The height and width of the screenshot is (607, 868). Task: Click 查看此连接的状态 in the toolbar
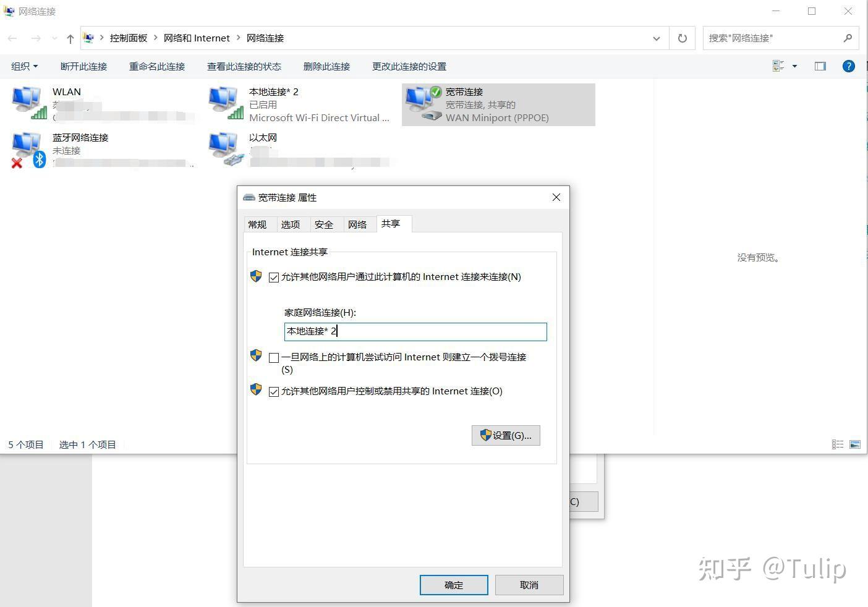coord(244,66)
